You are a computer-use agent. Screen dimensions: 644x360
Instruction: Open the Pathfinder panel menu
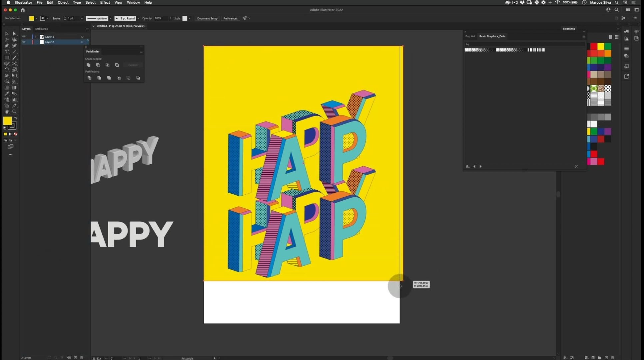pyautogui.click(x=141, y=52)
